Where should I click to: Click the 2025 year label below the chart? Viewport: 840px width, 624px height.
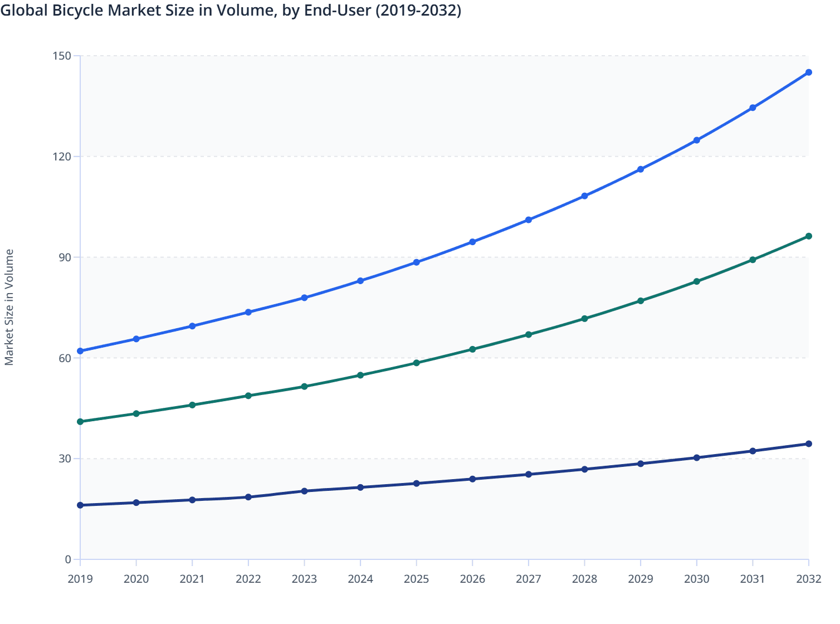416,579
